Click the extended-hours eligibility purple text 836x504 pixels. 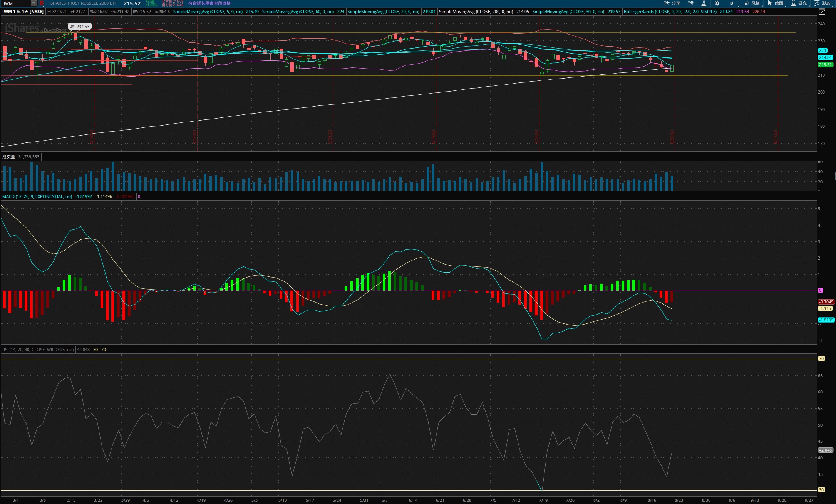coord(209,3)
